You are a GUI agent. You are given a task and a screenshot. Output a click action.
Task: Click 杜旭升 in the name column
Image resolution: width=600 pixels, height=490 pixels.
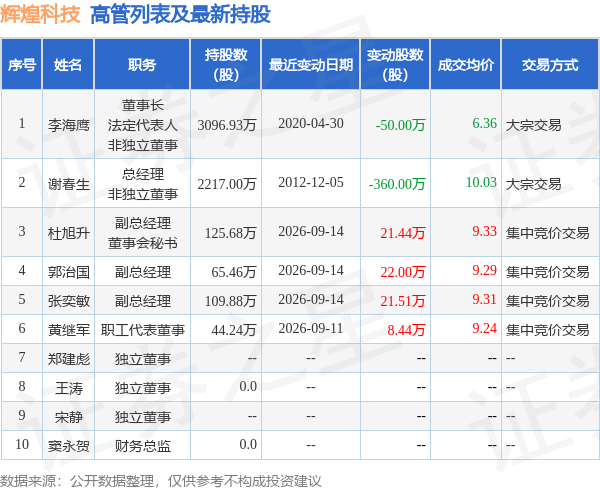click(68, 233)
